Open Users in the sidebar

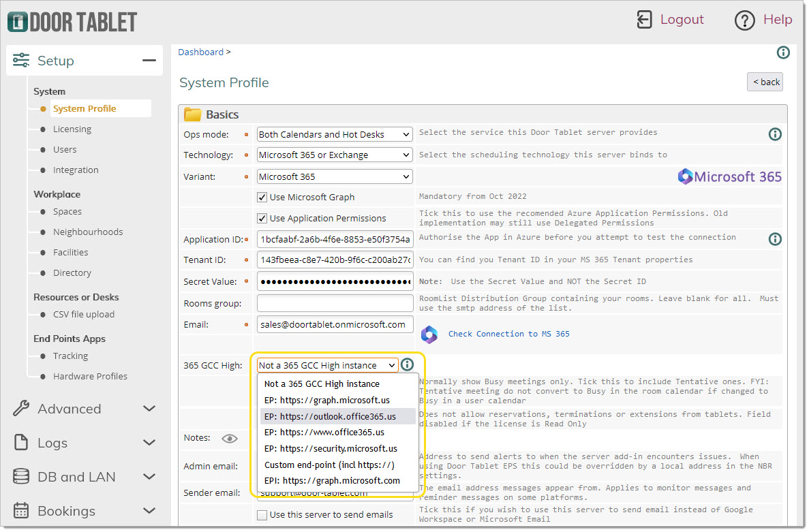(x=65, y=149)
